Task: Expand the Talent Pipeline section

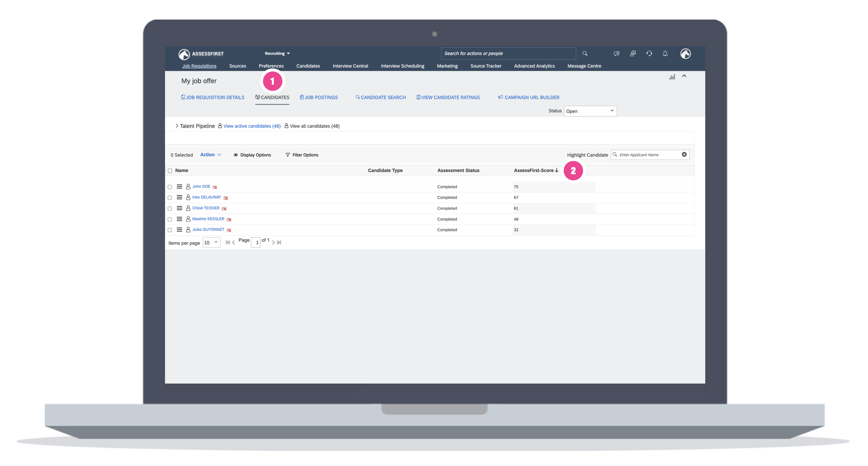Action: tap(177, 126)
